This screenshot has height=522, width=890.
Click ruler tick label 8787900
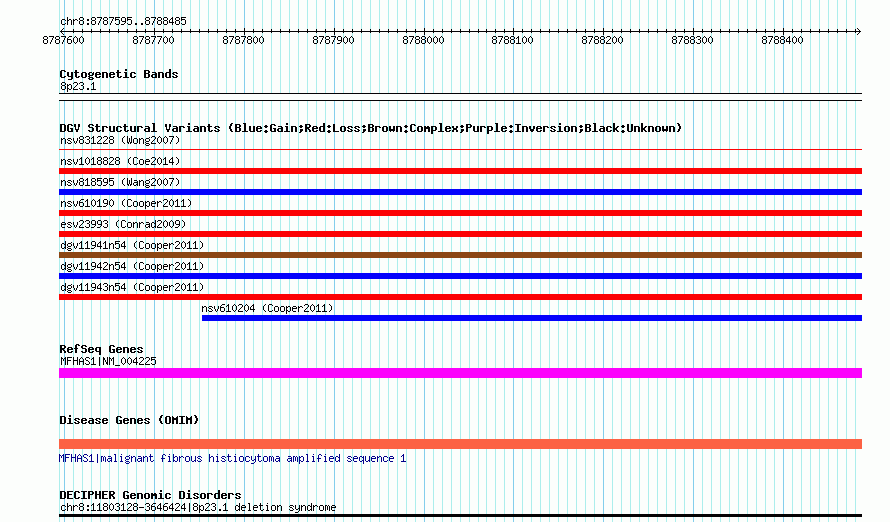point(333,40)
